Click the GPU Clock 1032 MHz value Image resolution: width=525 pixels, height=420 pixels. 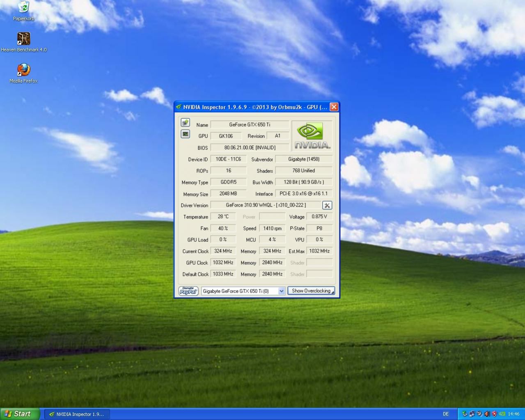tap(223, 262)
